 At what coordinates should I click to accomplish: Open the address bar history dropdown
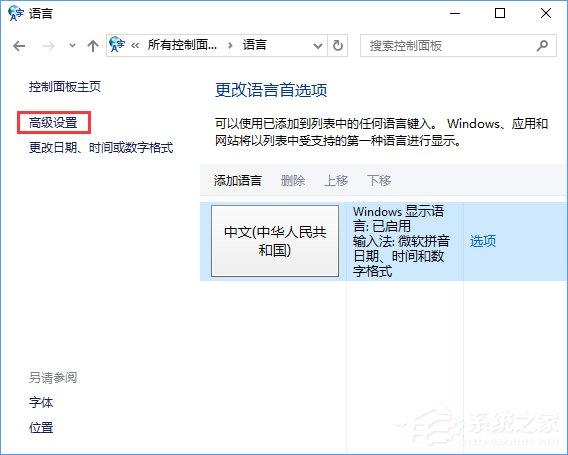click(x=318, y=46)
